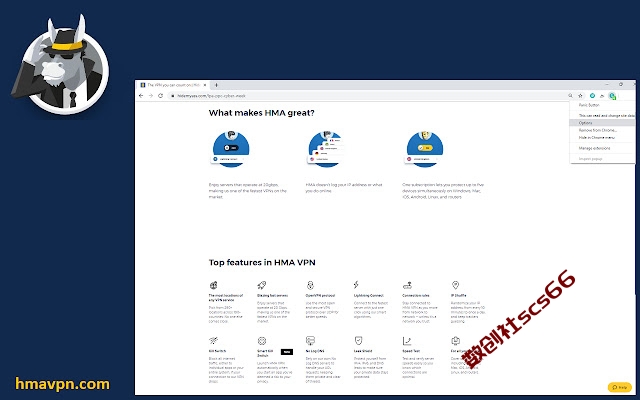The image size is (640, 400).
Task: Click the country flags list illustration
Action: 326,149
